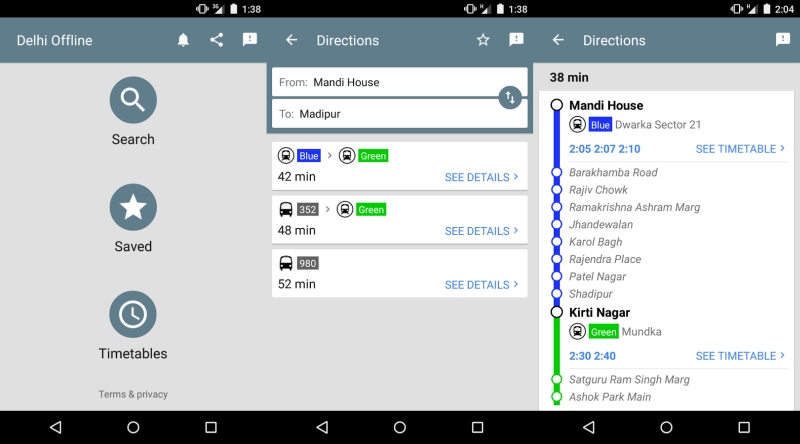The height and width of the screenshot is (444, 800).
Task: See timetable for Kirti Nagar Green line
Action: click(x=740, y=356)
